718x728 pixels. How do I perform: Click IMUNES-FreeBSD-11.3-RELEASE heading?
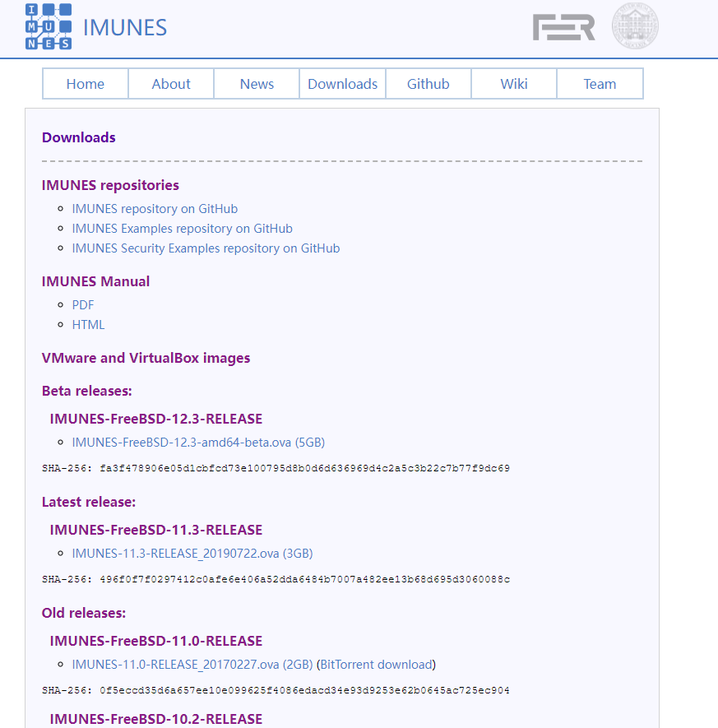(156, 530)
